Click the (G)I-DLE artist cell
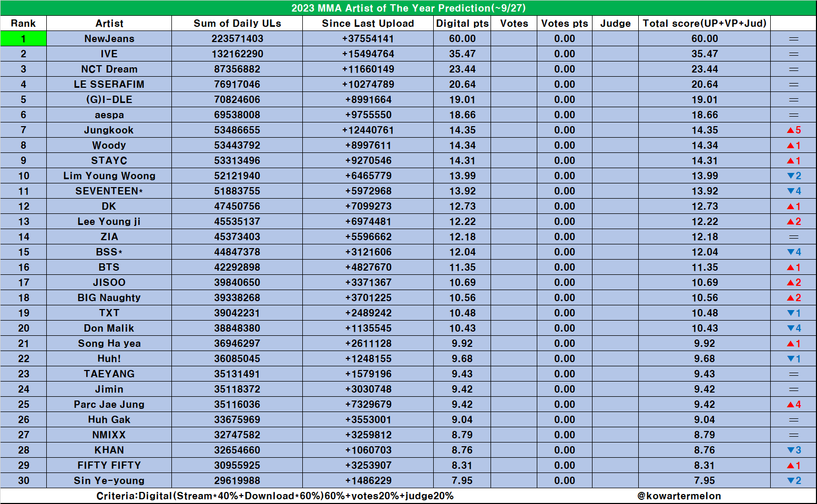This screenshot has width=817, height=504. coord(109,99)
